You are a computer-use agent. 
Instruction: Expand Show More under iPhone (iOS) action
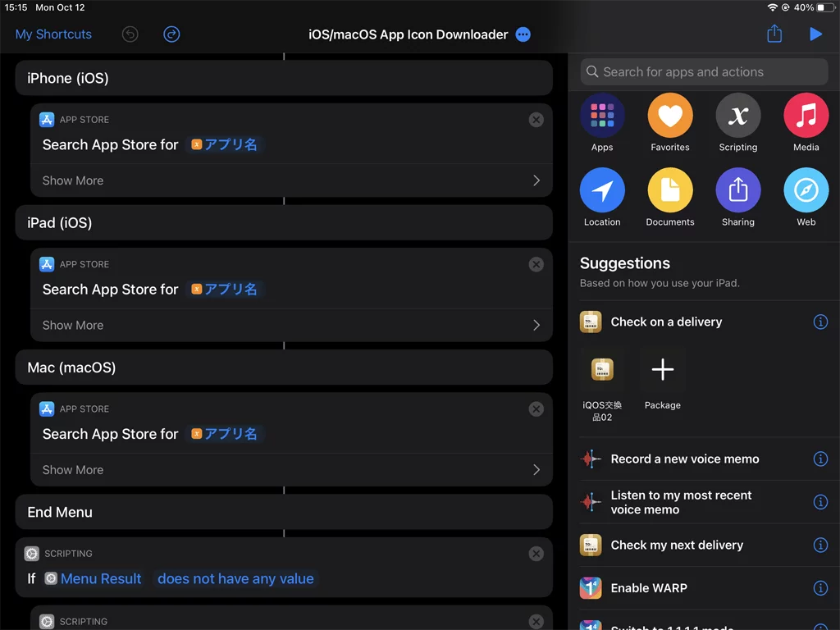(291, 180)
